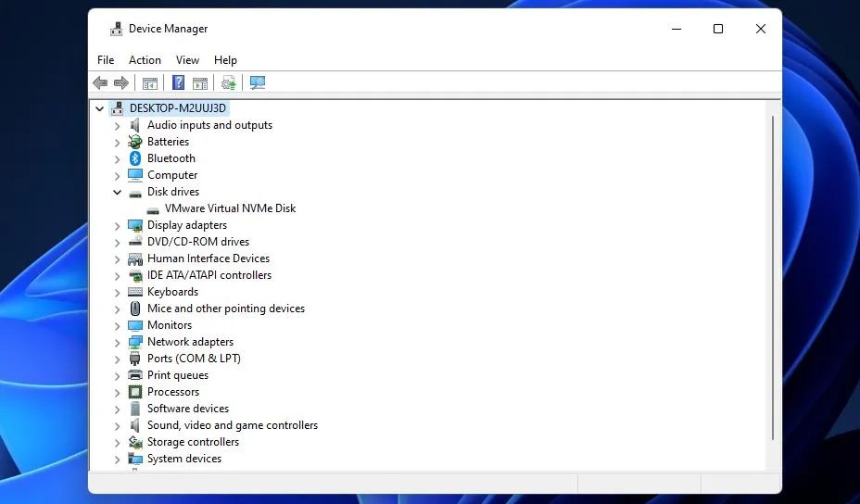Select the Ports (COM & LPT) label
This screenshot has height=504, width=860.
pos(195,359)
